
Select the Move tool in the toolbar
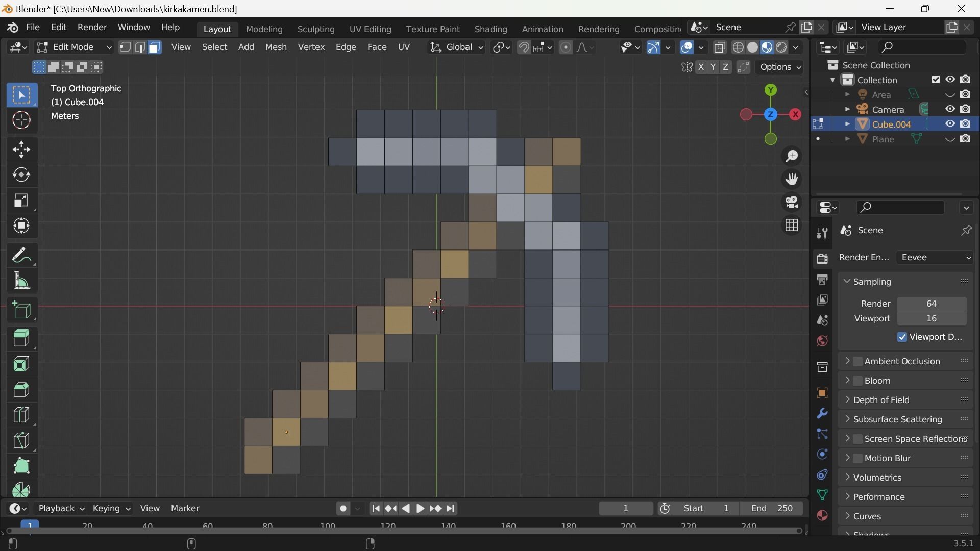(x=21, y=149)
